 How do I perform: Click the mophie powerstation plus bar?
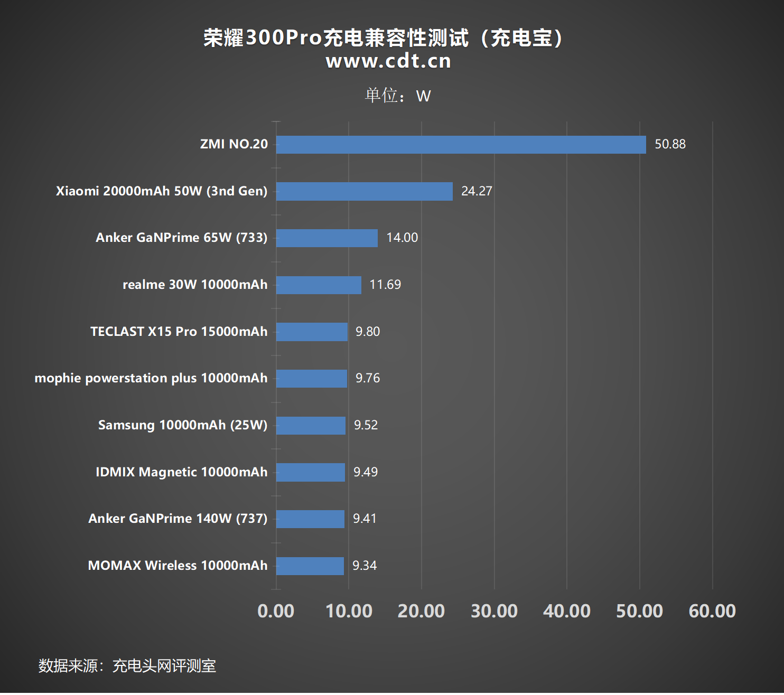coord(312,379)
